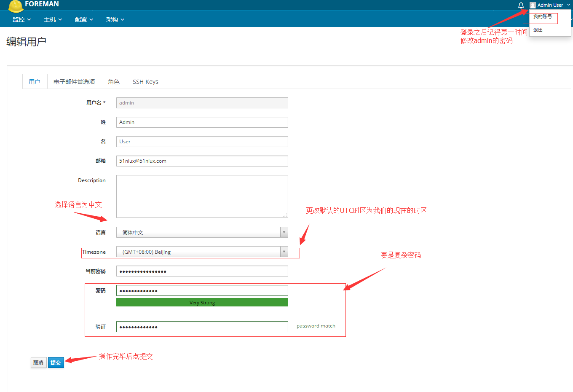Open the SSH Keys tab

pos(145,82)
